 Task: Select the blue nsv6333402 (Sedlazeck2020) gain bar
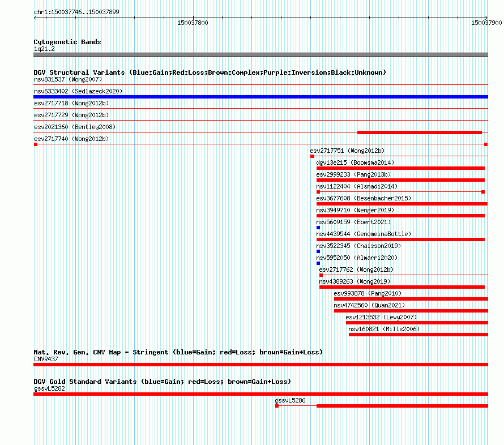(x=260, y=97)
